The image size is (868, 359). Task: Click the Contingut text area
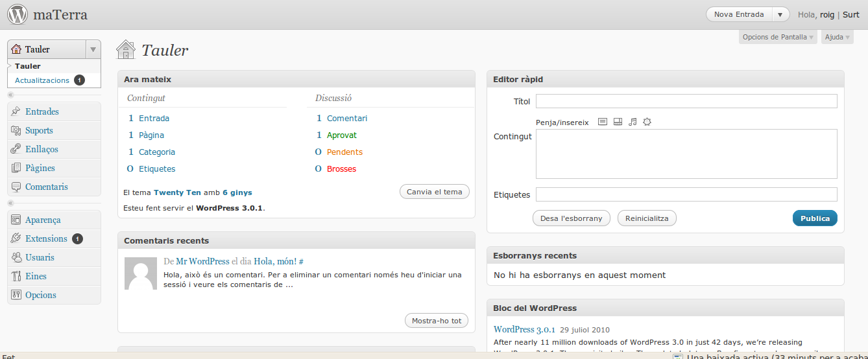click(686, 154)
